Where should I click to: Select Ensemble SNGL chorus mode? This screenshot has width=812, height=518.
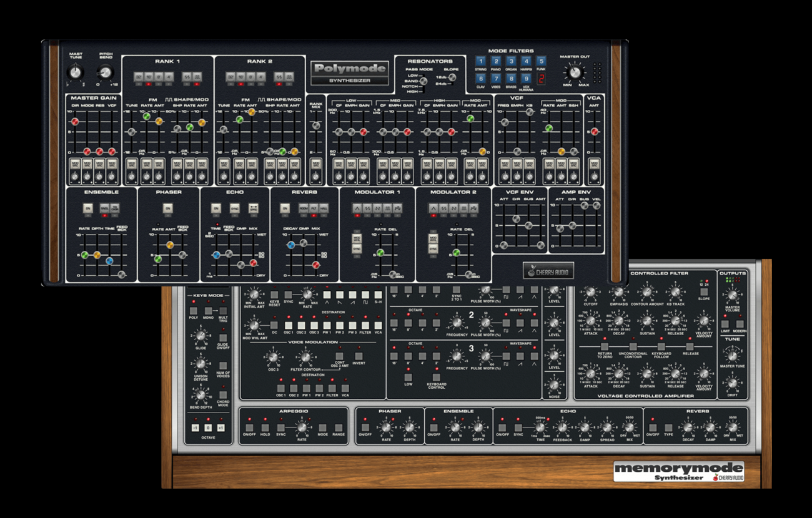coord(105,208)
